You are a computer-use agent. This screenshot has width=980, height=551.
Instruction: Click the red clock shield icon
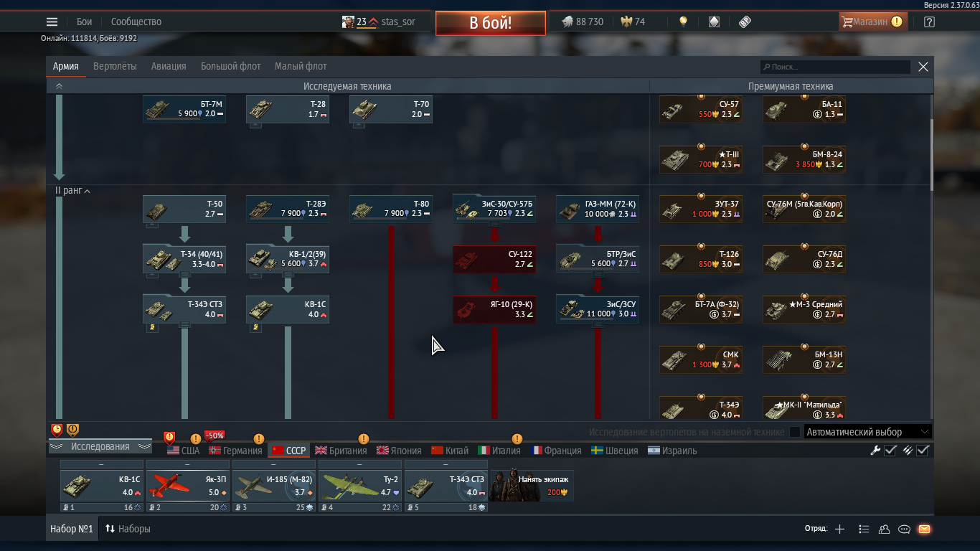click(57, 430)
